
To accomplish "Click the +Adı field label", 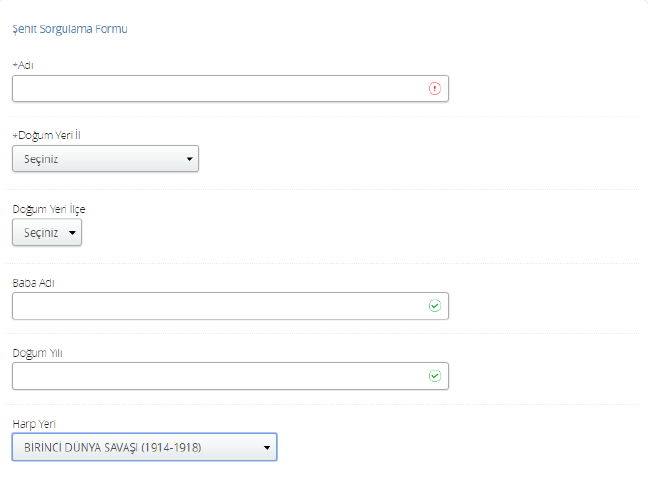I will [x=24, y=65].
